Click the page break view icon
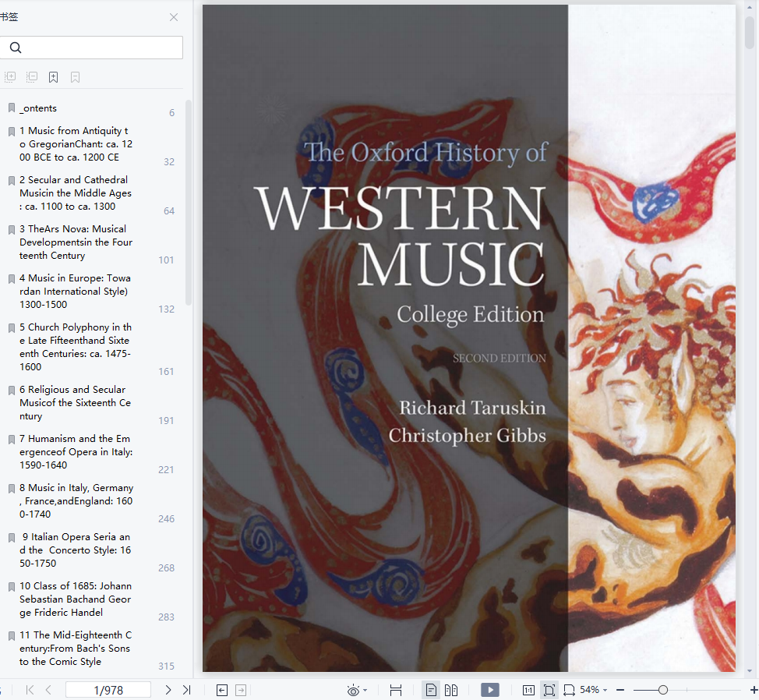Image resolution: width=759 pixels, height=700 pixels. 396,691
